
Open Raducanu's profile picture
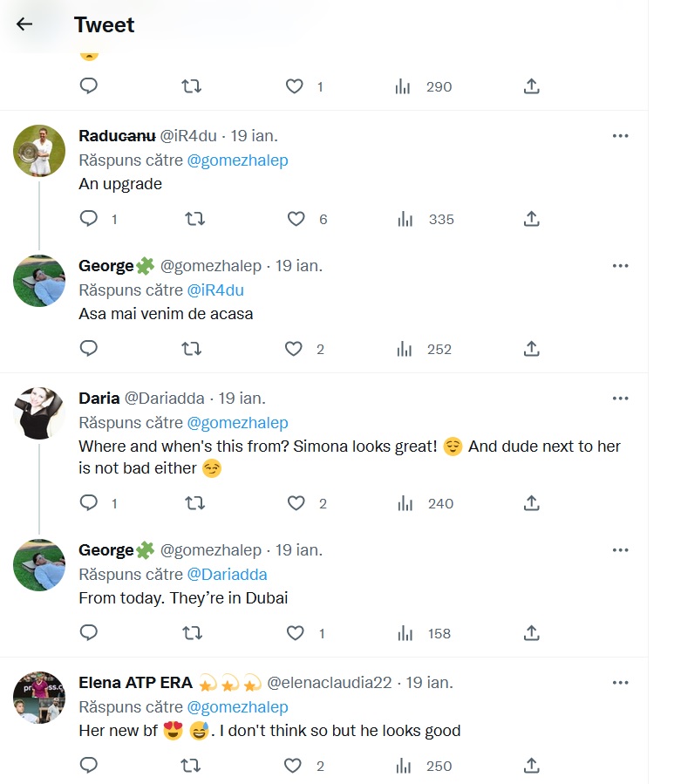tap(39, 151)
